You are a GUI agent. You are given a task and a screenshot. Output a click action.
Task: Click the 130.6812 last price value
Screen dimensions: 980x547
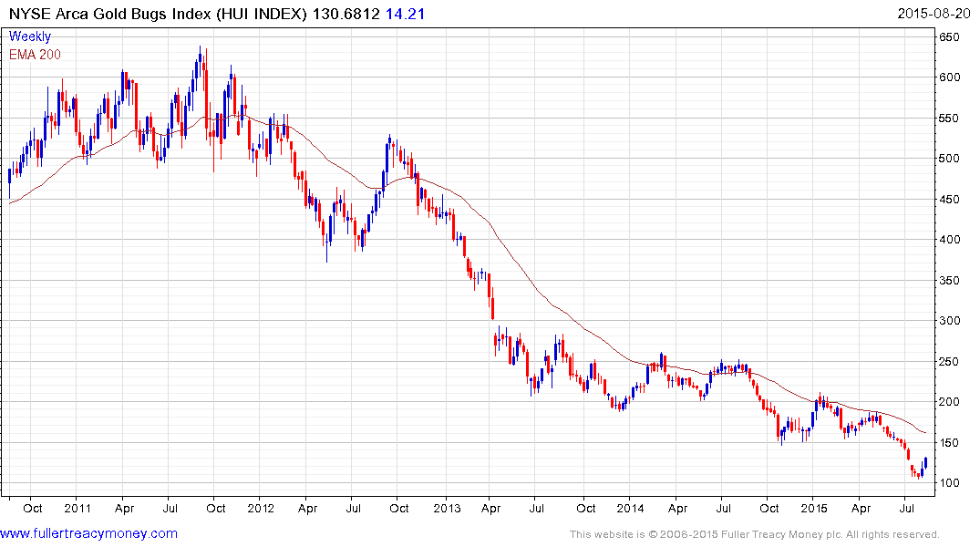(x=346, y=13)
